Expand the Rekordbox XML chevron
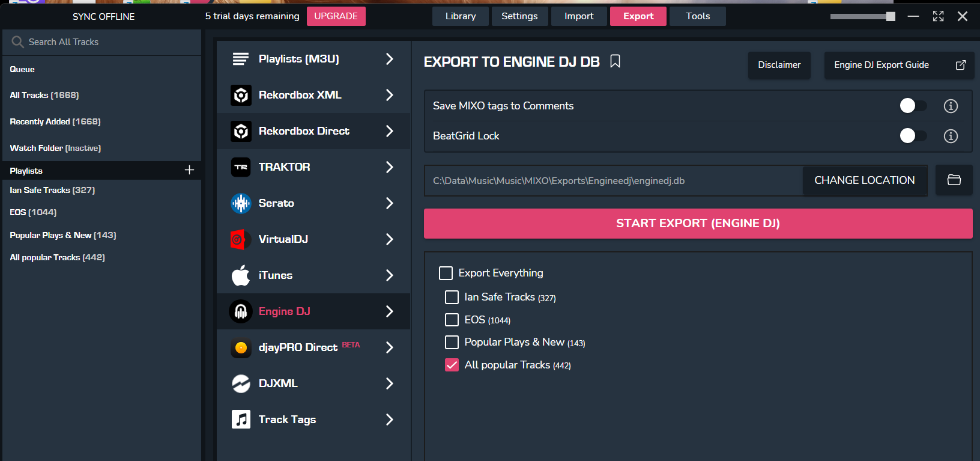 click(390, 95)
